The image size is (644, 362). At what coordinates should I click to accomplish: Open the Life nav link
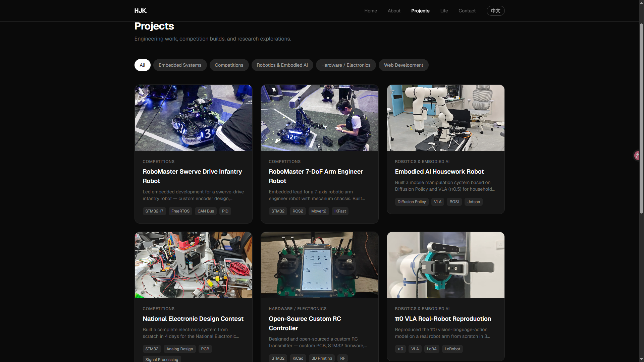click(444, 11)
